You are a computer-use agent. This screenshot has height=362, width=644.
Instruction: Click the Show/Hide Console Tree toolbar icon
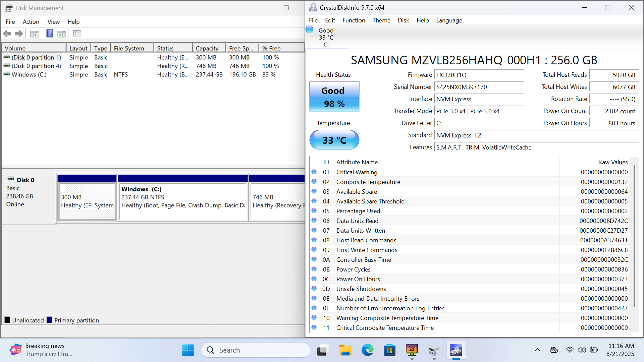[34, 34]
